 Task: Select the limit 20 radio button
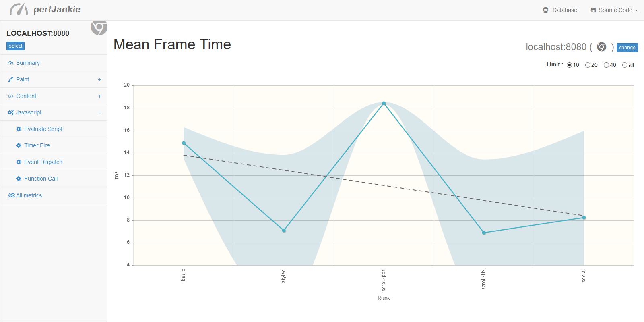click(588, 65)
